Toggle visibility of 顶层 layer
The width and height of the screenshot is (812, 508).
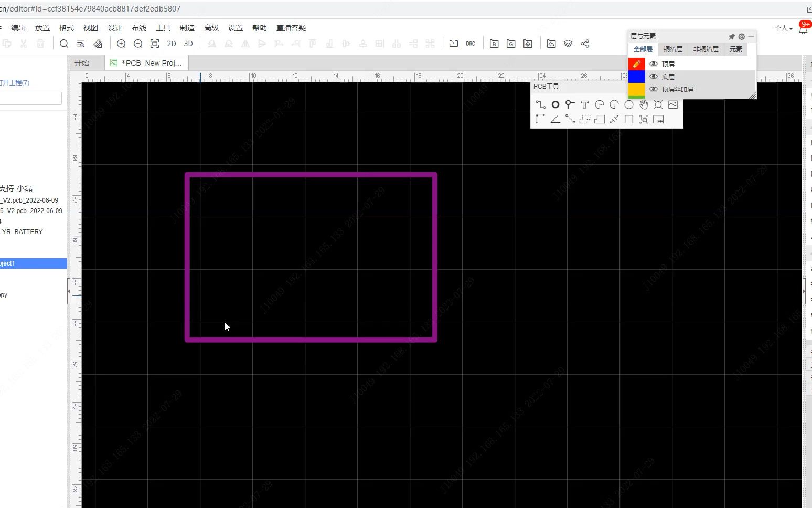pyautogui.click(x=654, y=64)
